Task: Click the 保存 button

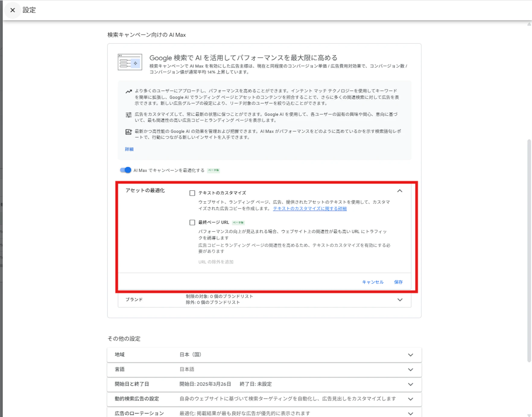Action: 398,282
